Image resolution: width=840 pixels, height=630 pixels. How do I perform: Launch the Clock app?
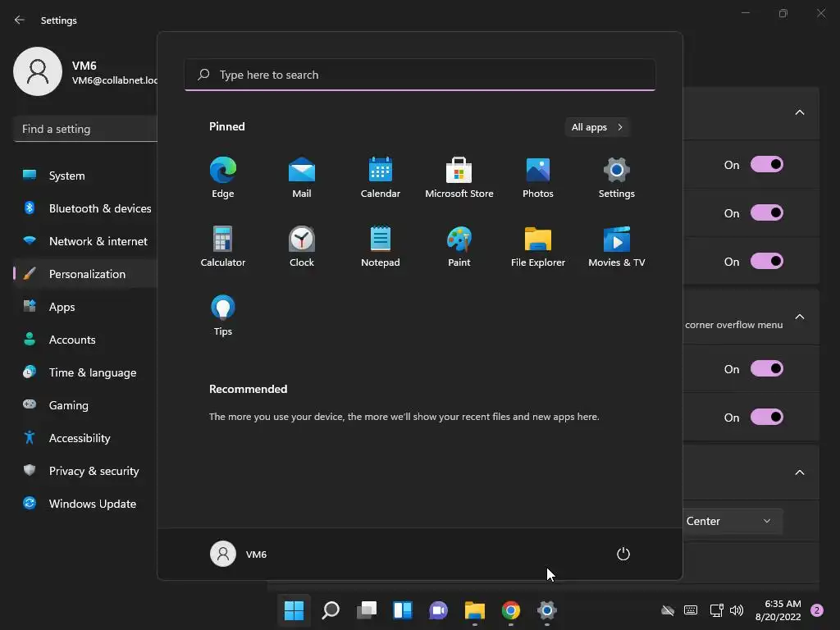302,246
